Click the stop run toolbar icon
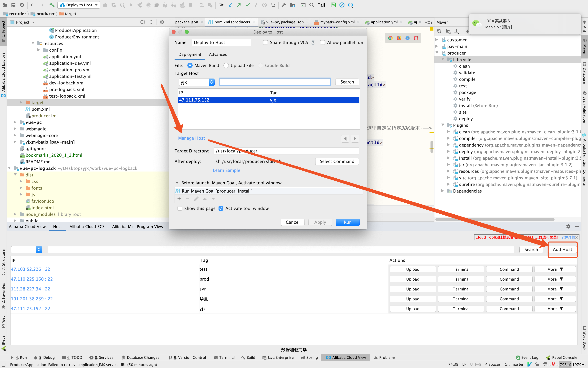The height and width of the screenshot is (368, 588). (x=191, y=5)
